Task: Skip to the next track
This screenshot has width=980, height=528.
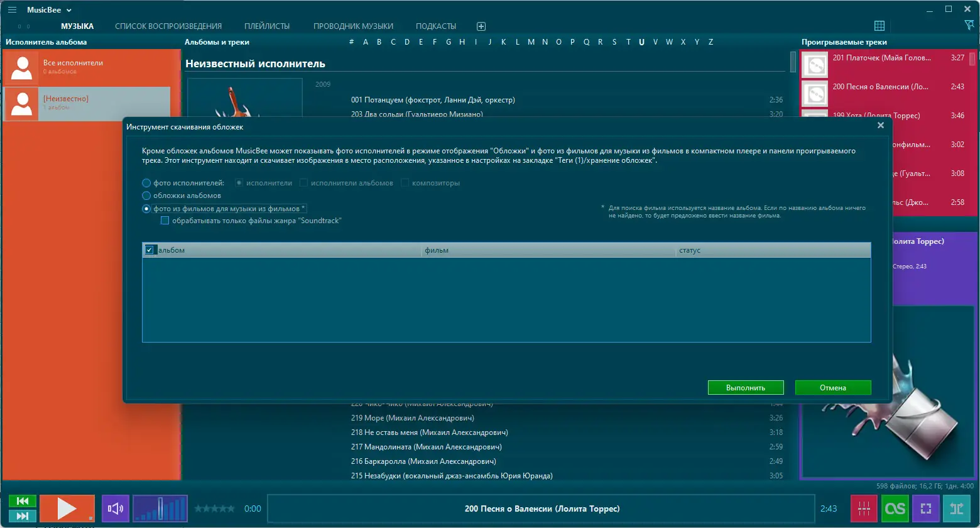Action: click(x=23, y=516)
